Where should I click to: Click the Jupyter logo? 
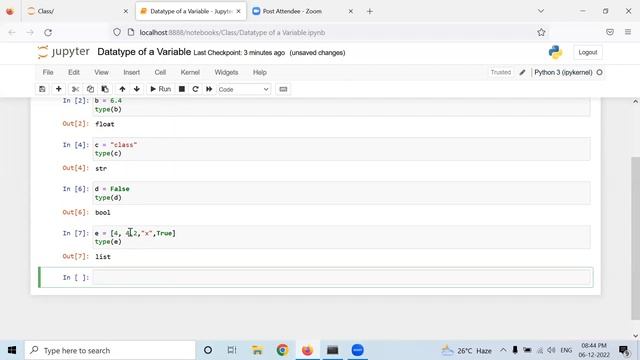(x=63, y=52)
